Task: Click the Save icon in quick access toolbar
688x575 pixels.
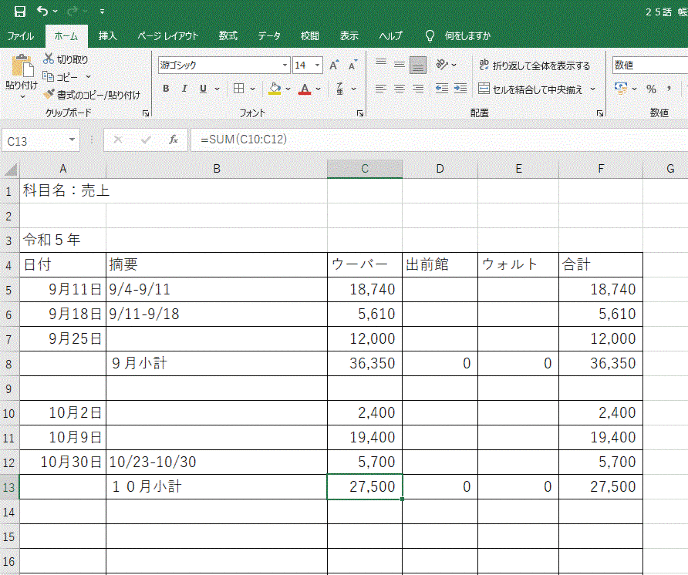Action: [20, 11]
